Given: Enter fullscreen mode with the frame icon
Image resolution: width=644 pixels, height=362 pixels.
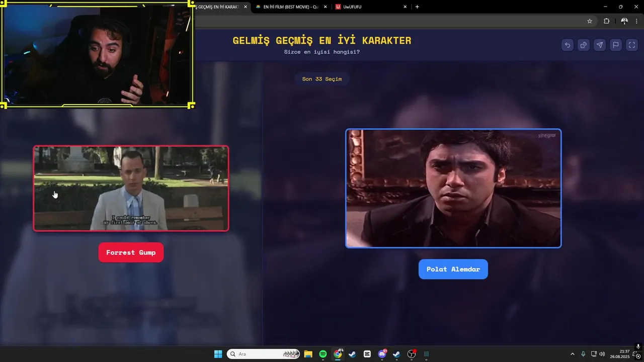Looking at the screenshot, I should coord(632,45).
